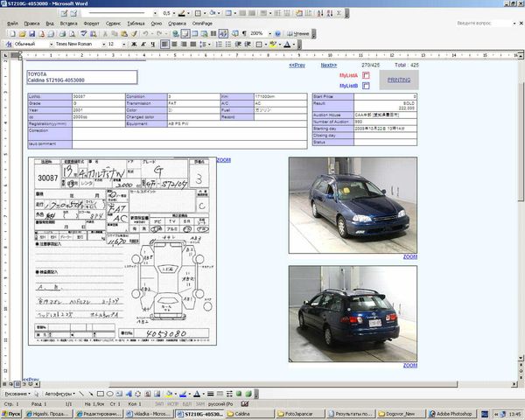Open shadow style options

pos(239,394)
